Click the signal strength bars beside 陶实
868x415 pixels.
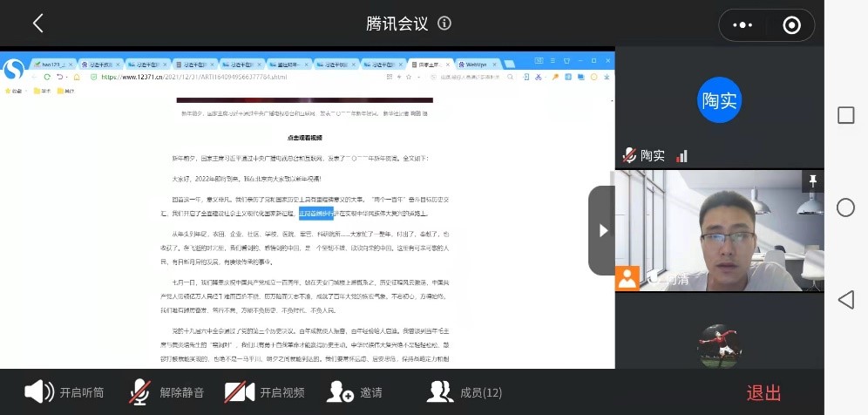682,156
